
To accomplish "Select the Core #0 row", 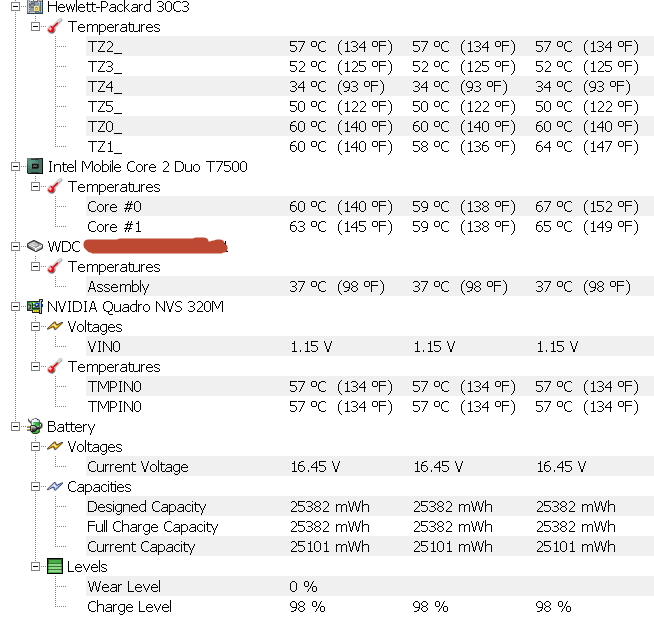I will pos(370,206).
